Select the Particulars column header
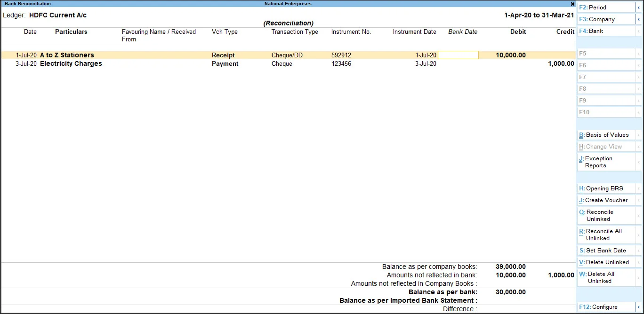Screen dimensions: 644x314 71,32
